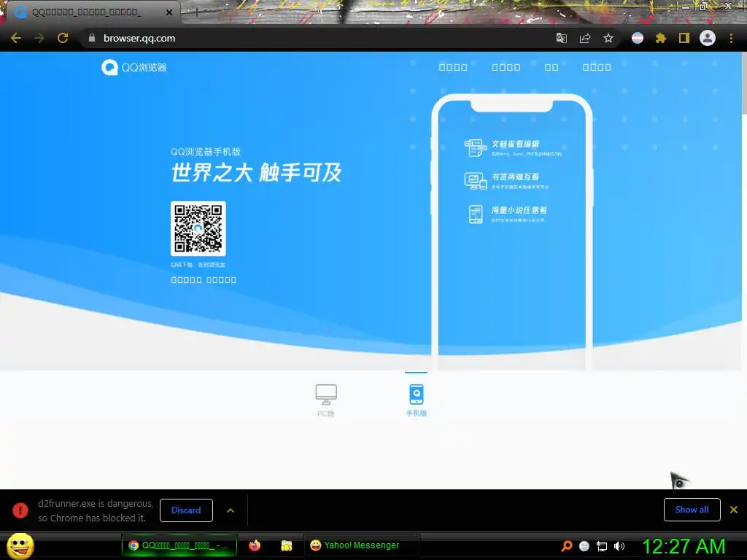Open the translate page icon
Screen dimensions: 747x560
[x=562, y=38]
